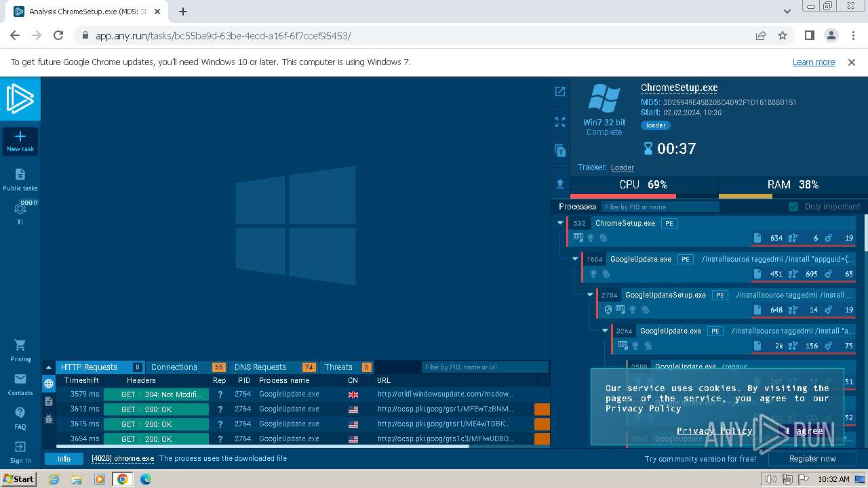Reload the page
The image size is (868, 488).
tap(58, 35)
